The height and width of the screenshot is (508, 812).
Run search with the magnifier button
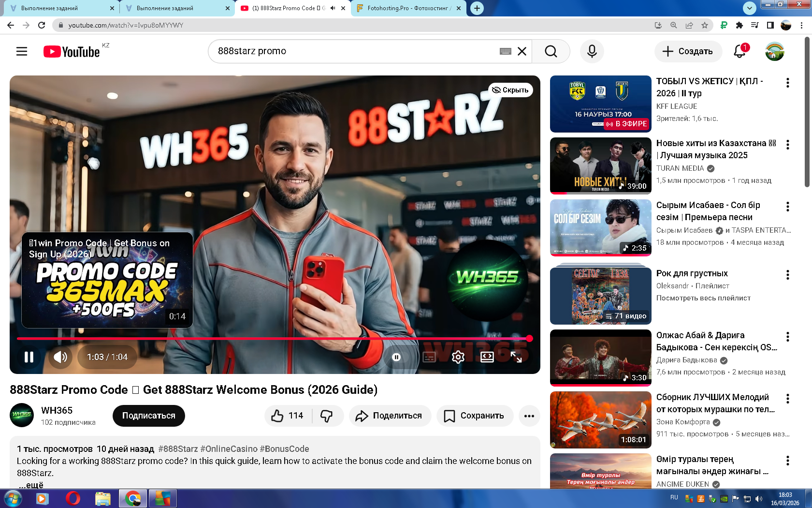pos(551,51)
